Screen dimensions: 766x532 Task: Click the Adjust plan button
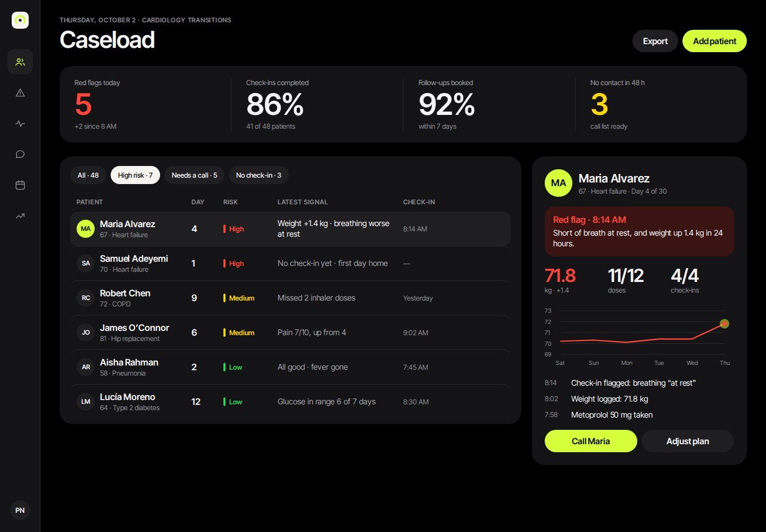click(687, 441)
